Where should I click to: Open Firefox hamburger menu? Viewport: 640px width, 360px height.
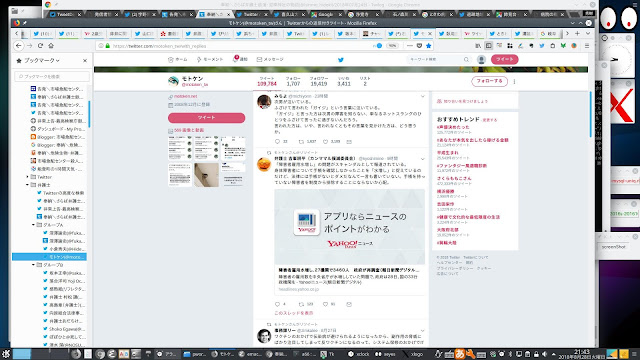(587, 46)
